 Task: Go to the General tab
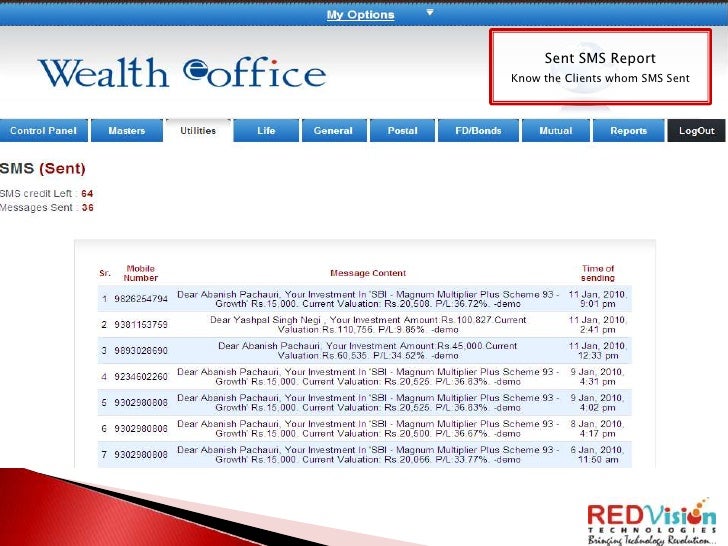[x=333, y=130]
